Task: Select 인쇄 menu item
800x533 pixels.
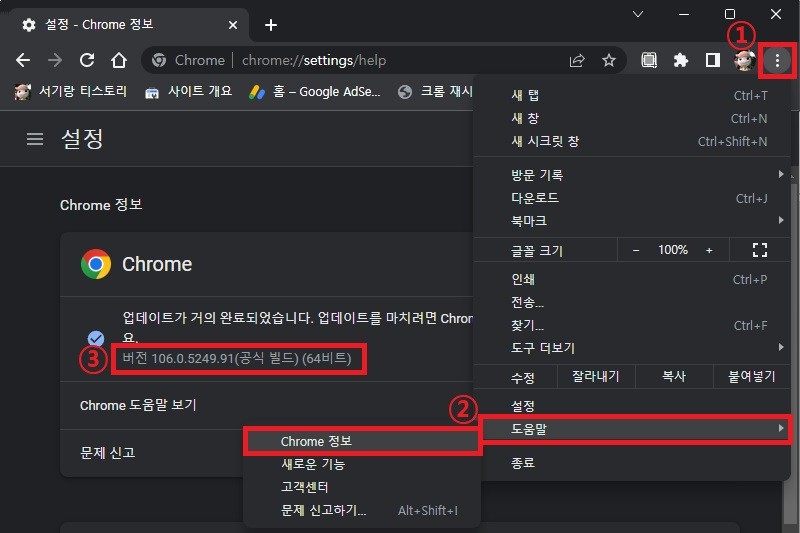Action: point(632,280)
